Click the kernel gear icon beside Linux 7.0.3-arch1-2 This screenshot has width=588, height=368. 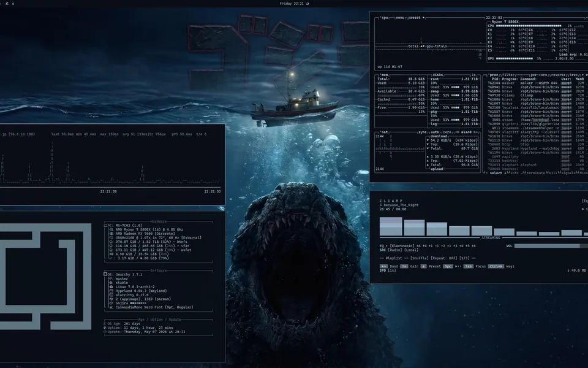pos(111,286)
